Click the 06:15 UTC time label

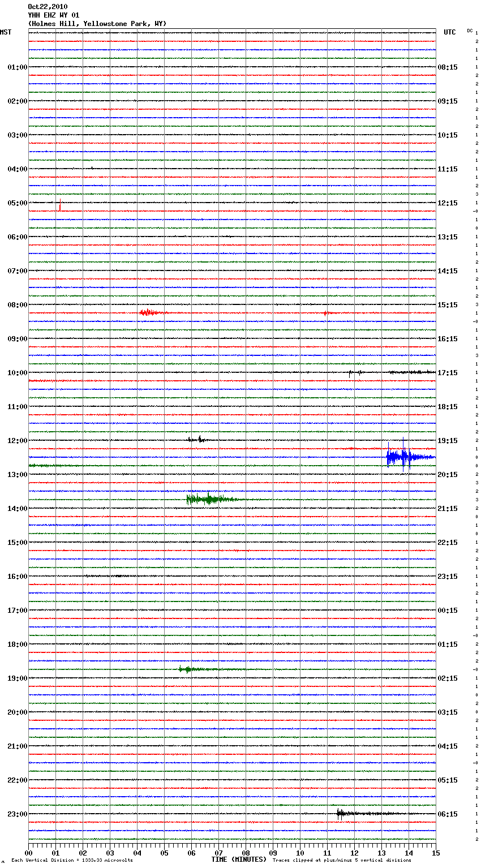(x=448, y=814)
